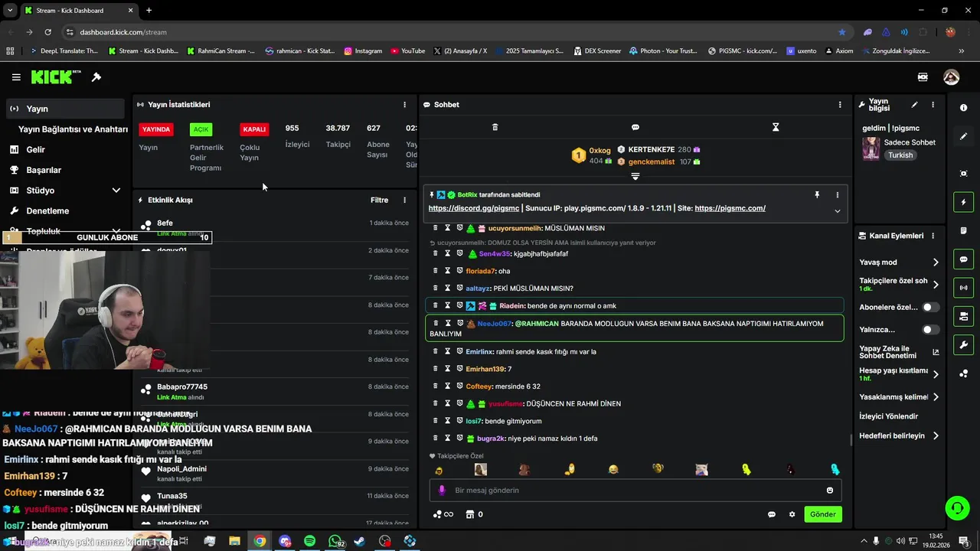
Task: Click the hourglass icon at the chat top
Action: coord(776,127)
